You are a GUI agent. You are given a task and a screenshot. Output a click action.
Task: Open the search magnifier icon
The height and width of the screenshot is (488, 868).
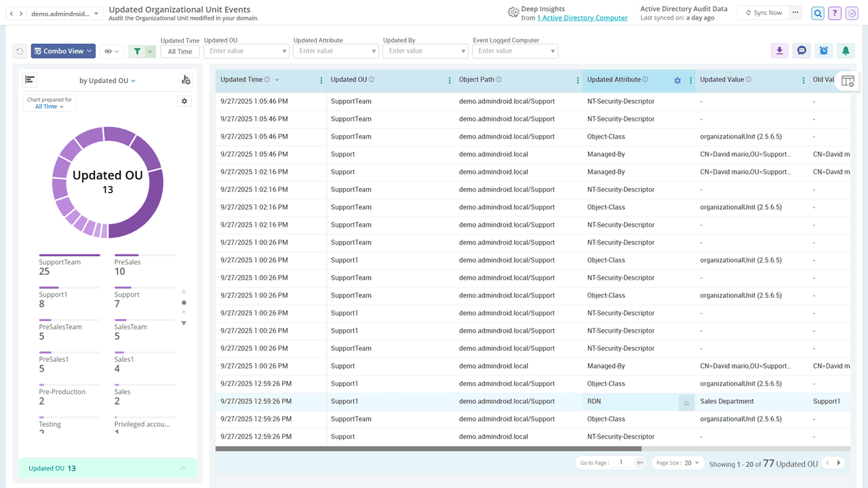(818, 13)
